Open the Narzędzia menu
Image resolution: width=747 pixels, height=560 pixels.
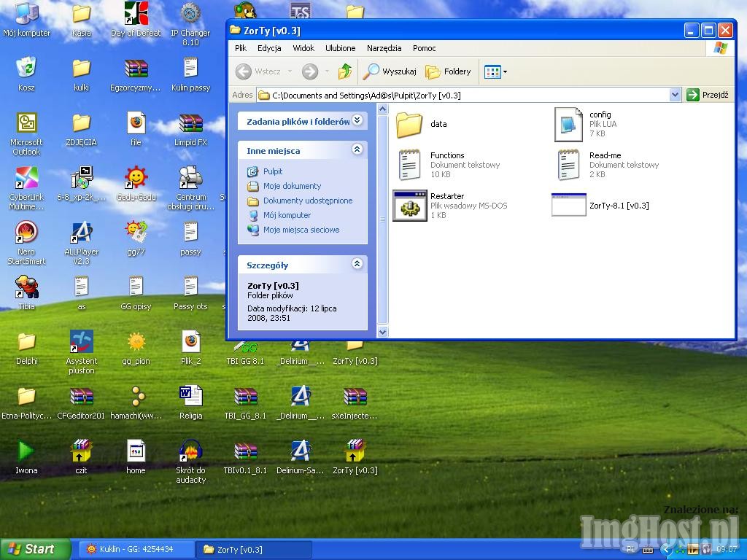coord(384,48)
